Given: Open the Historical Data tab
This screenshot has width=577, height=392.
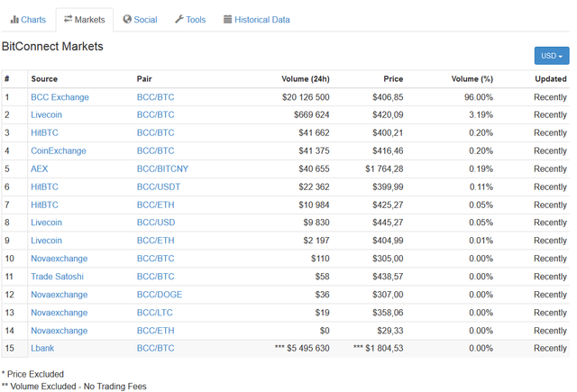Looking at the screenshot, I should click(x=256, y=20).
